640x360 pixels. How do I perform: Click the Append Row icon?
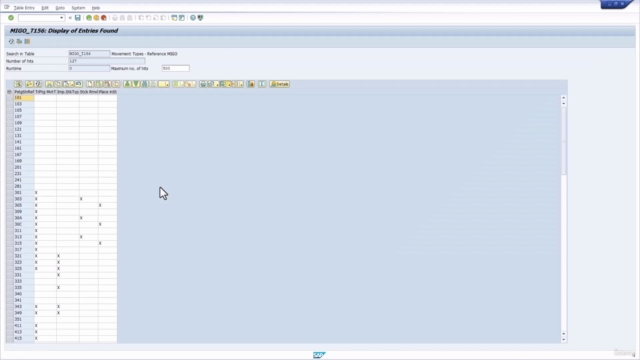(90, 84)
